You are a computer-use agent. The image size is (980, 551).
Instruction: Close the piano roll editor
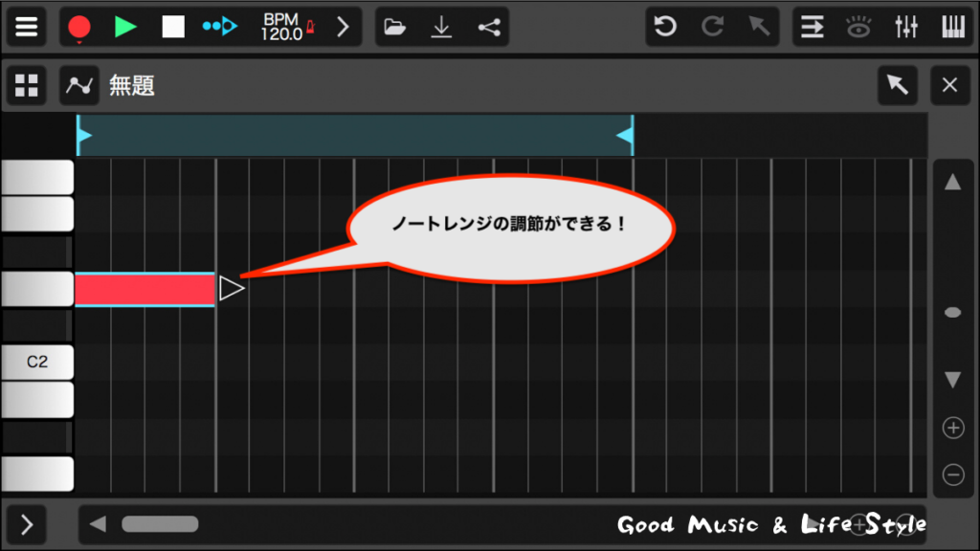tap(950, 85)
